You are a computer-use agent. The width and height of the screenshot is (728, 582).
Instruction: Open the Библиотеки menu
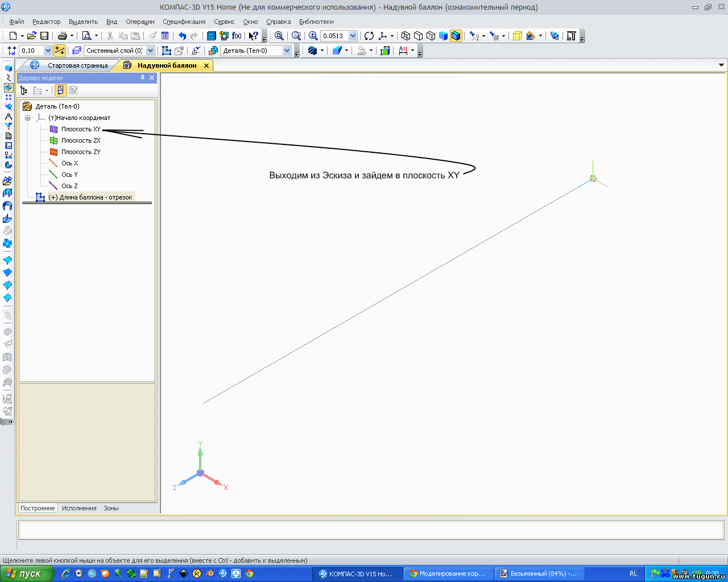click(316, 22)
